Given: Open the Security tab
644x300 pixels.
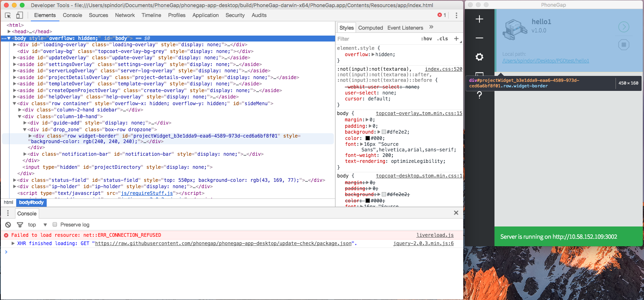Looking at the screenshot, I should coord(235,15).
